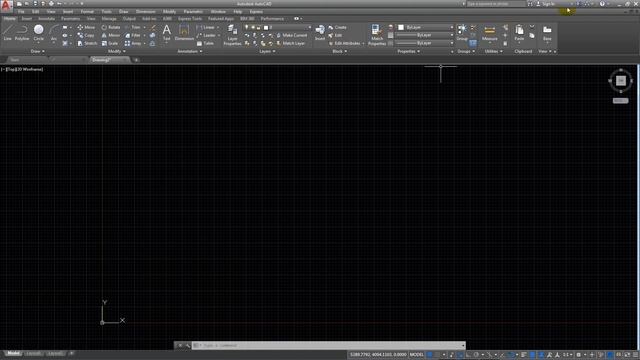Open annotation scale 1:1 dropdown
The width and height of the screenshot is (640, 360).
click(567, 355)
